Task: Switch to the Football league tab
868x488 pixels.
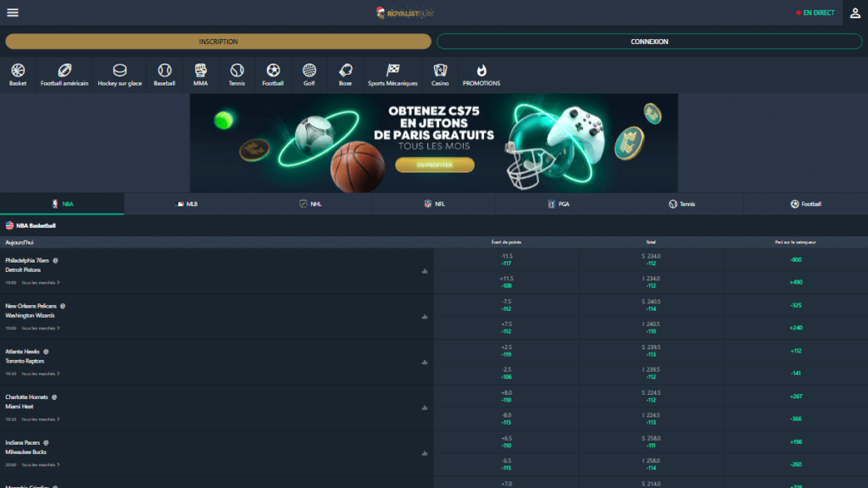Action: pyautogui.click(x=806, y=204)
